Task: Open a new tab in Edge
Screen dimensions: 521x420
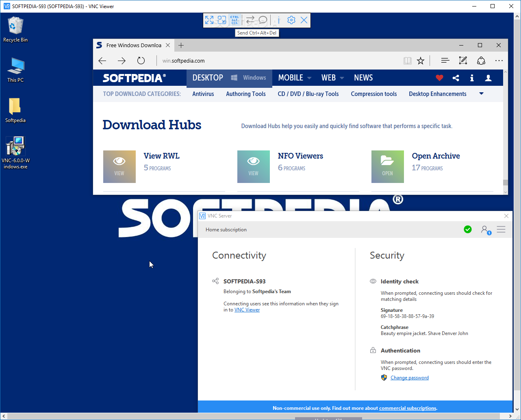Action: click(x=181, y=45)
